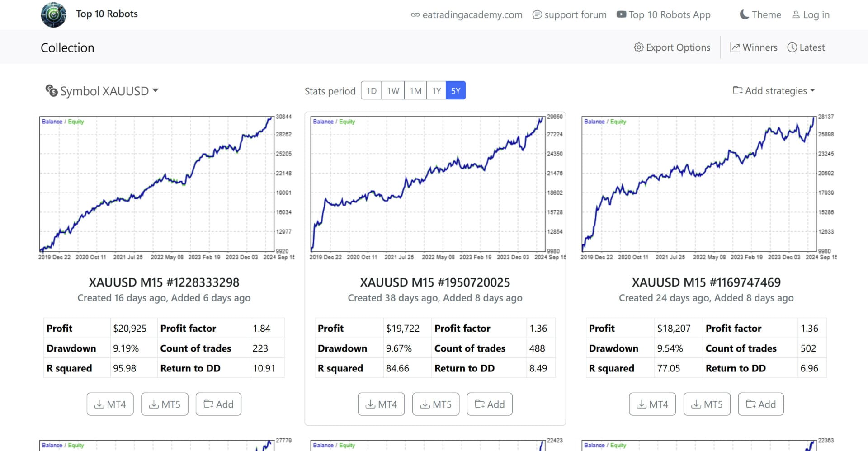Click the Winners chart icon
The width and height of the screenshot is (868, 451).
735,47
